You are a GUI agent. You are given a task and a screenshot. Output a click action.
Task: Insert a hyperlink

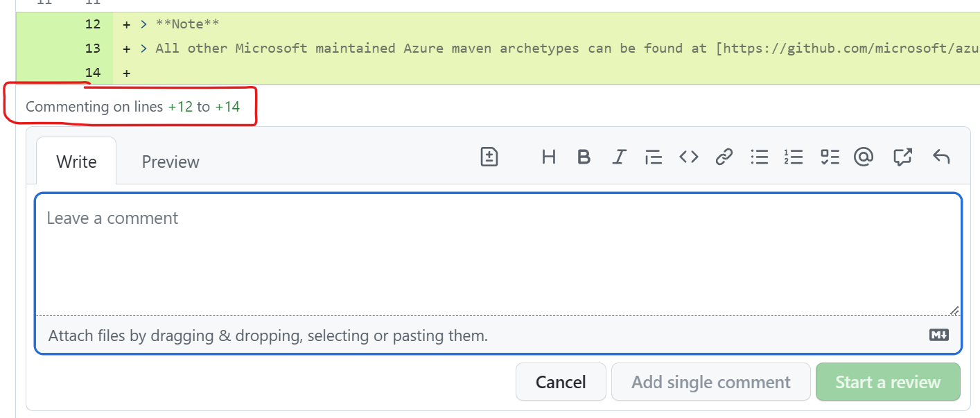(x=724, y=157)
